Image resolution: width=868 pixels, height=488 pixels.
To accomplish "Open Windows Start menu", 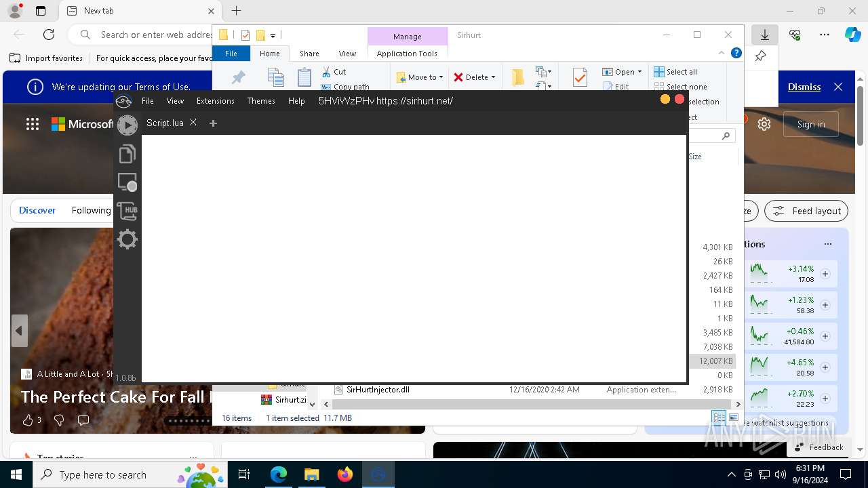I will (x=16, y=474).
